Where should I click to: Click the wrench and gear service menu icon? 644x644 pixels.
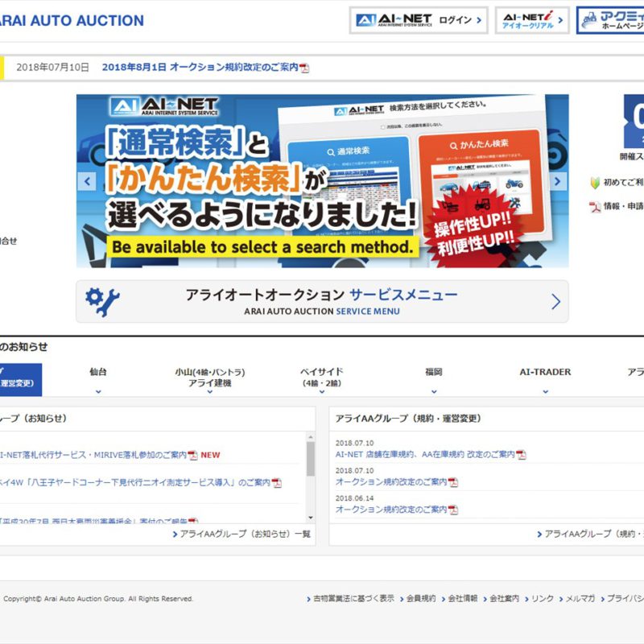[102, 301]
